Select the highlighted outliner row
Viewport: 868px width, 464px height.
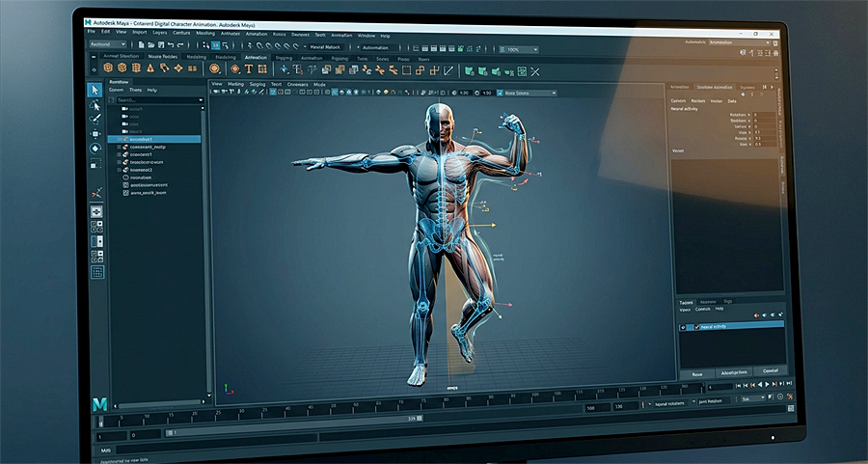tap(154, 139)
